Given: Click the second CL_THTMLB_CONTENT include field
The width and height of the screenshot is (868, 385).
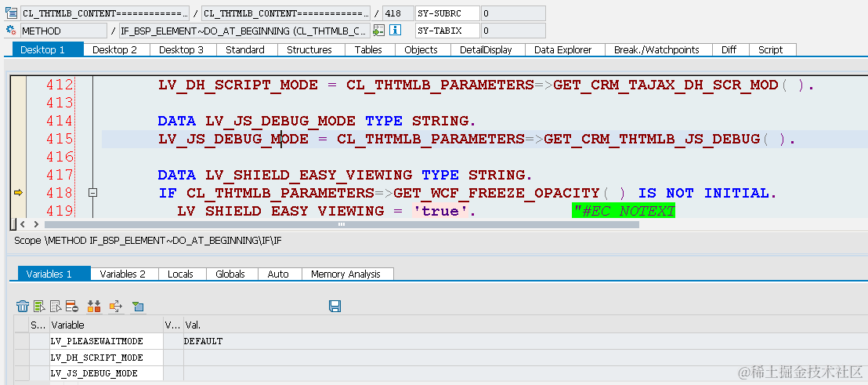Looking at the screenshot, I should coord(286,13).
